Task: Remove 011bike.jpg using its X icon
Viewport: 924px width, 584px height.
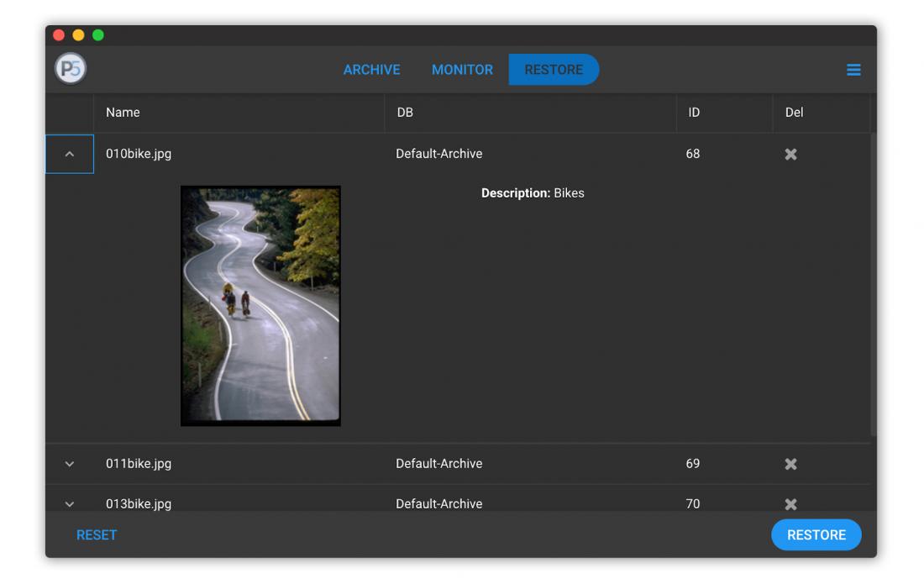Action: pyautogui.click(x=790, y=464)
